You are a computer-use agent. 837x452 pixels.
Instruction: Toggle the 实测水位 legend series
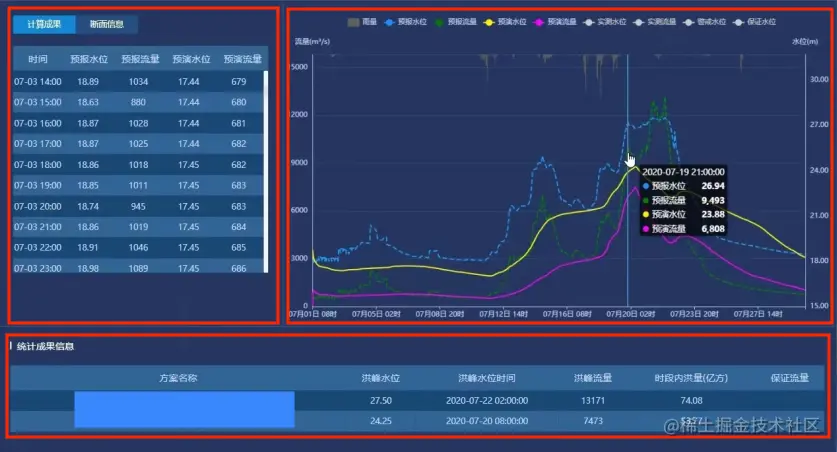coord(605,22)
